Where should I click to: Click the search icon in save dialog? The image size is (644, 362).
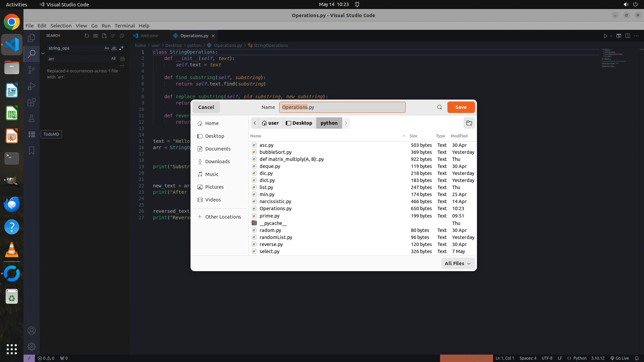tap(439, 107)
